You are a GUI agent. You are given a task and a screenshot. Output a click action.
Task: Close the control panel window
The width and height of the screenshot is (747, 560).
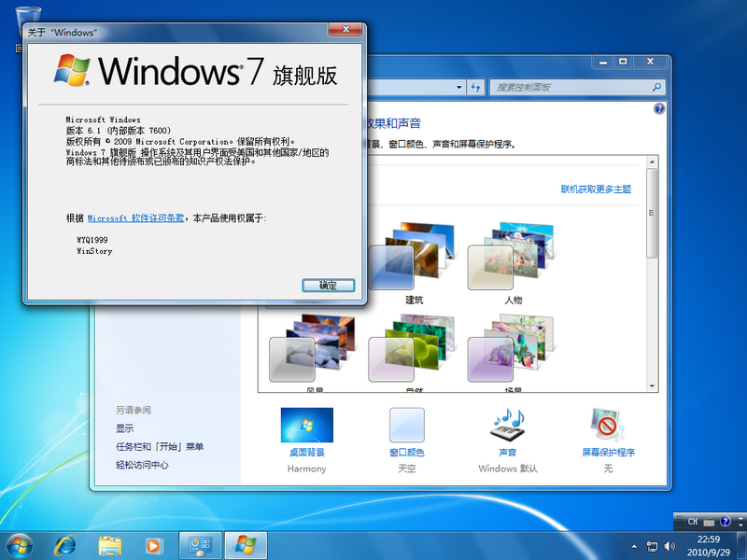(x=650, y=62)
